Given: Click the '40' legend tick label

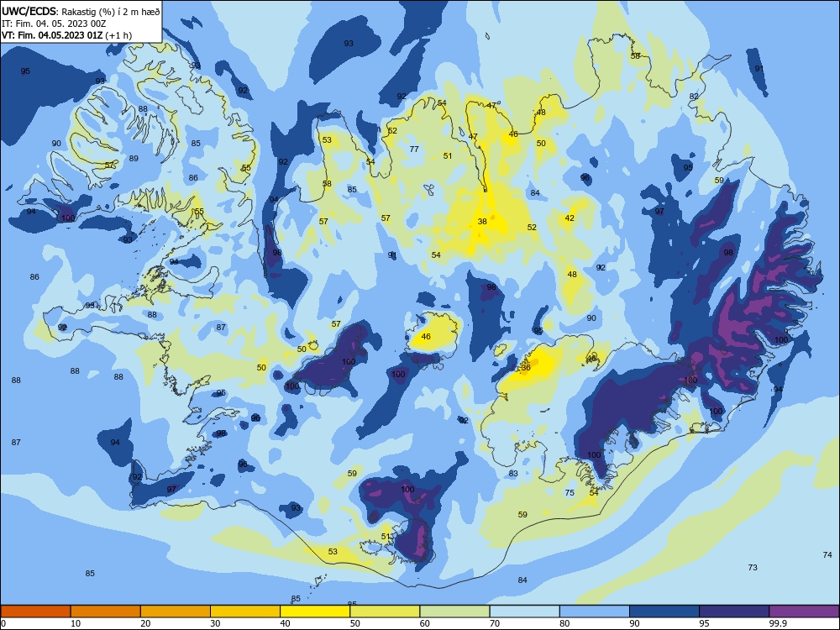Looking at the screenshot, I should pos(285,623).
